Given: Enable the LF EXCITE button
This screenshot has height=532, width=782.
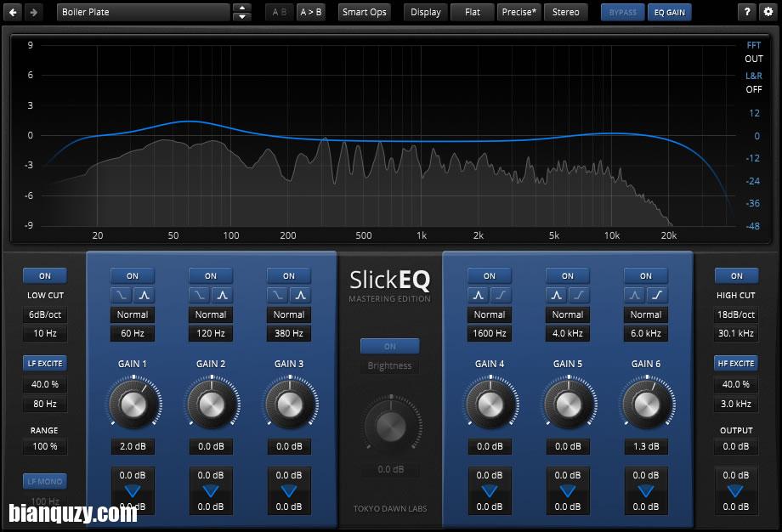Looking at the screenshot, I should [45, 364].
